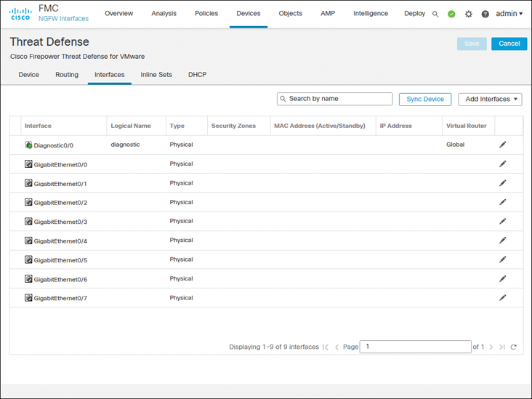This screenshot has width=532, height=399.
Task: Edit GigabitEthernet0/0 using its pencil icon
Action: pos(502,164)
